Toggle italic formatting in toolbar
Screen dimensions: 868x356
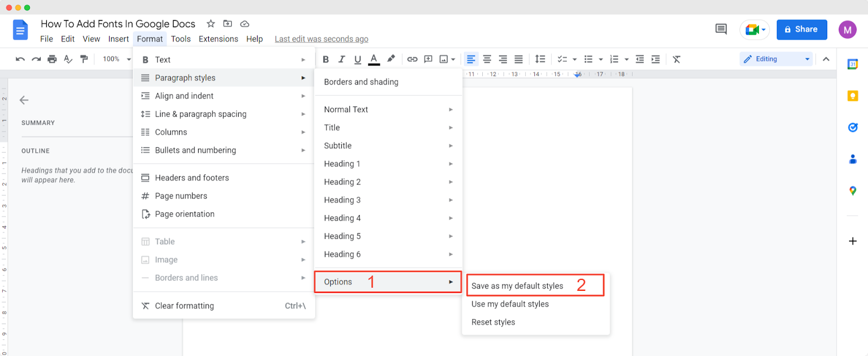pyautogui.click(x=342, y=59)
